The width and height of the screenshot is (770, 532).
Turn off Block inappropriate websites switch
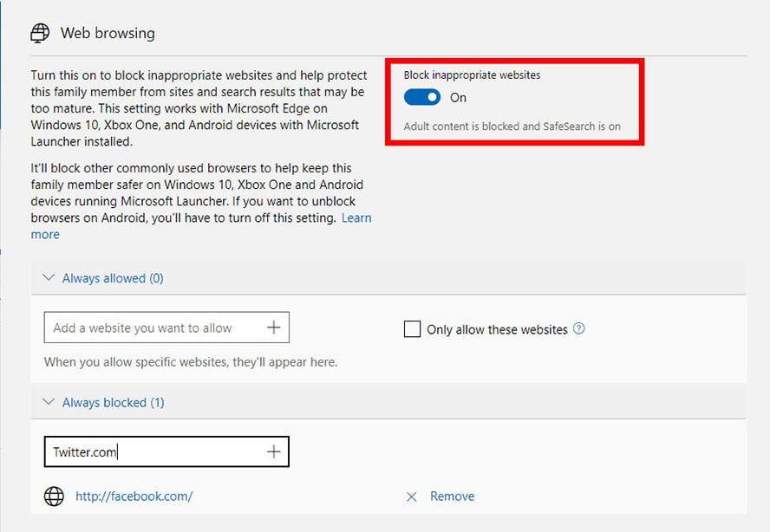coord(422,98)
